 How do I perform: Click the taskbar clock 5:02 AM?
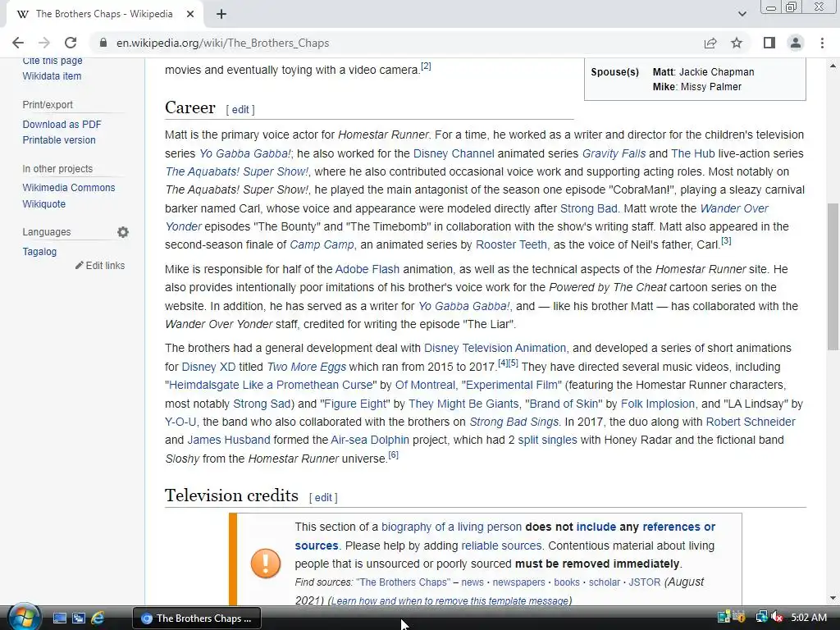[809, 618]
